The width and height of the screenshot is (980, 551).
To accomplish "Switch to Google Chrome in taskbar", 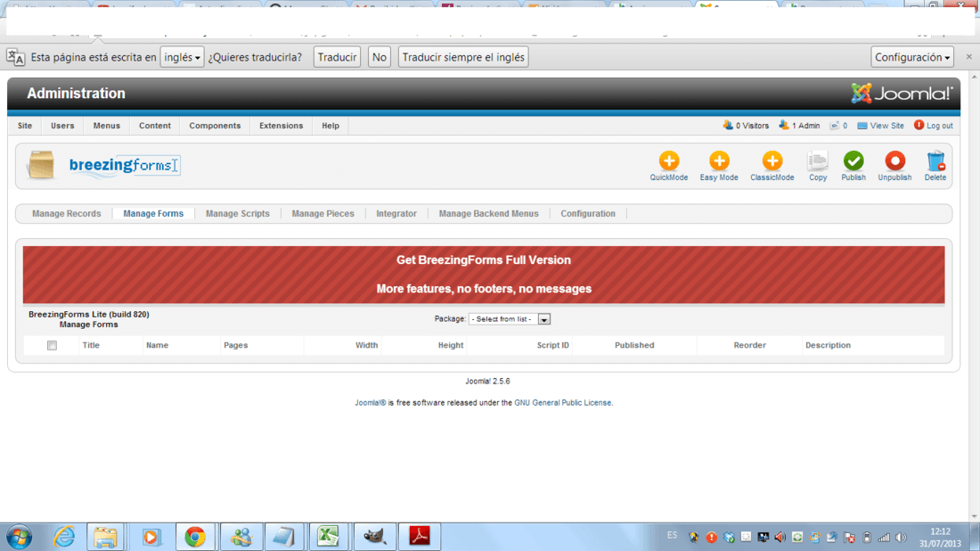I will 195,537.
